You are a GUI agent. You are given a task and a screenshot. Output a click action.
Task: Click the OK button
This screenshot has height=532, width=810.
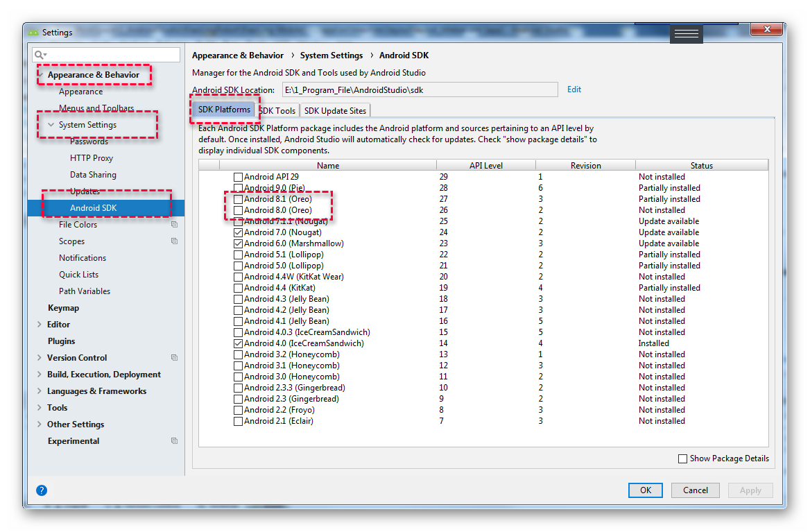[x=645, y=490]
